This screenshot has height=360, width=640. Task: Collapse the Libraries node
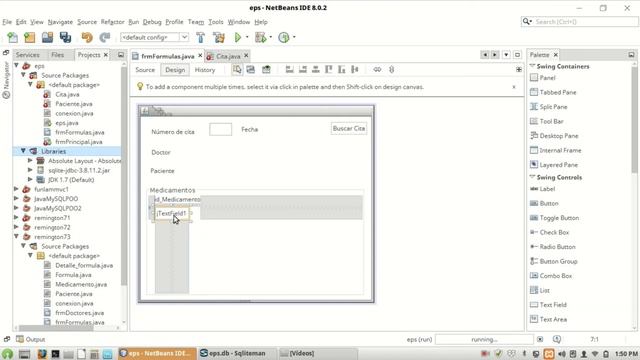[24, 151]
